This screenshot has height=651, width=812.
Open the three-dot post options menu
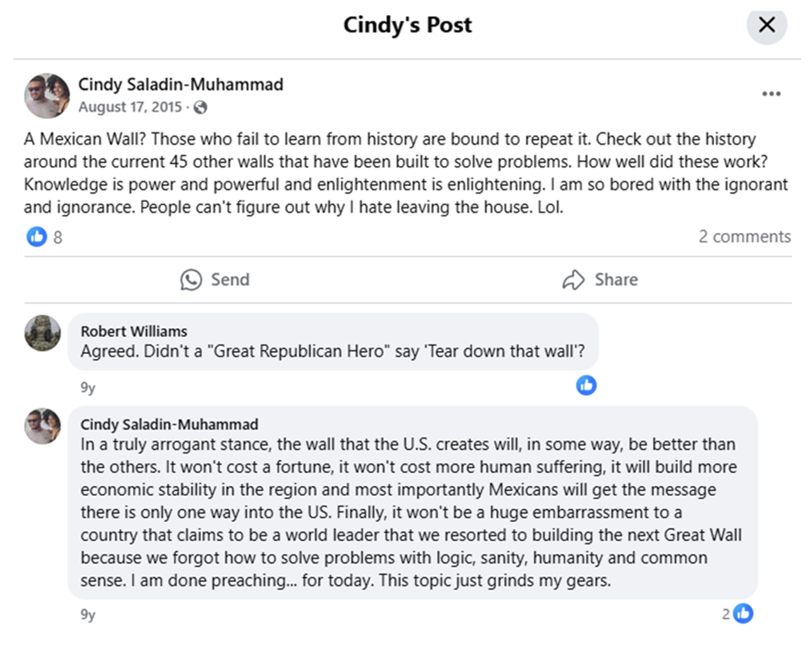point(771,94)
